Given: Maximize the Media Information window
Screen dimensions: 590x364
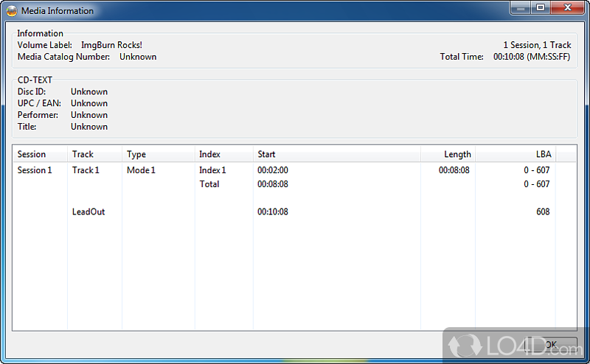Looking at the screenshot, I should [x=541, y=7].
